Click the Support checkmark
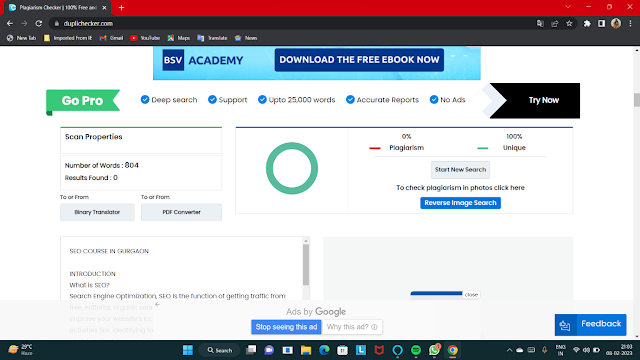The image size is (640, 360). tap(212, 100)
